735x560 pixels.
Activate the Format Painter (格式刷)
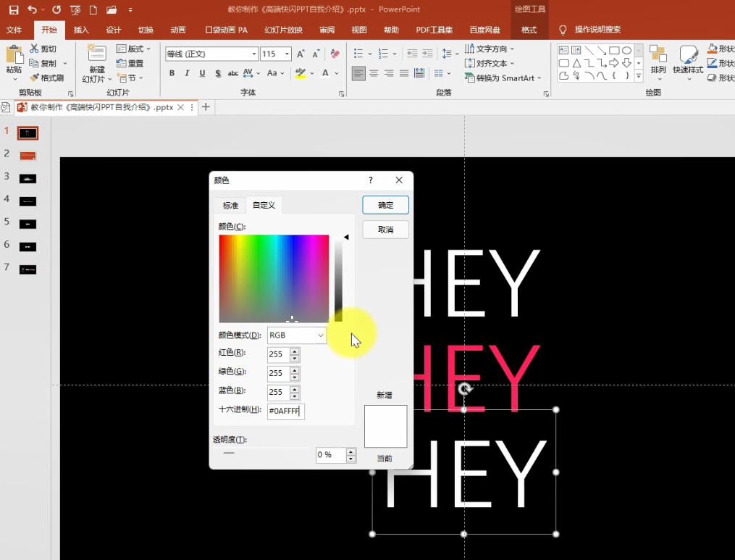[46, 78]
